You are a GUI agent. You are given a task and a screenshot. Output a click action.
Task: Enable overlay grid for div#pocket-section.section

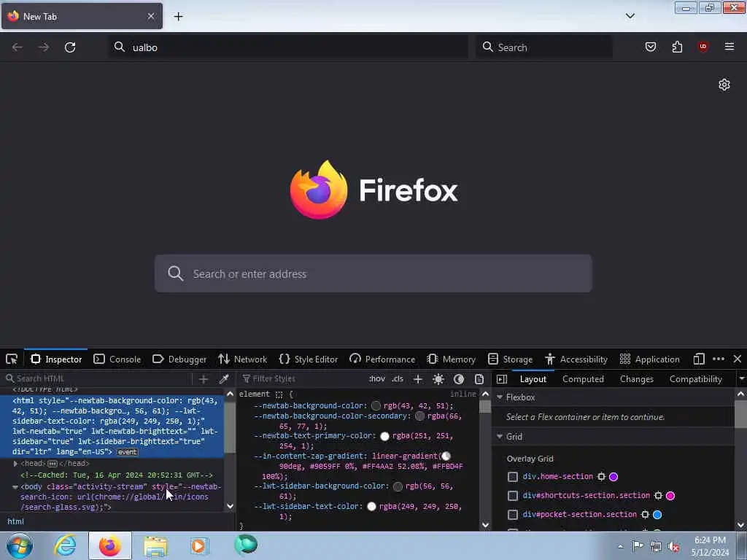513,515
